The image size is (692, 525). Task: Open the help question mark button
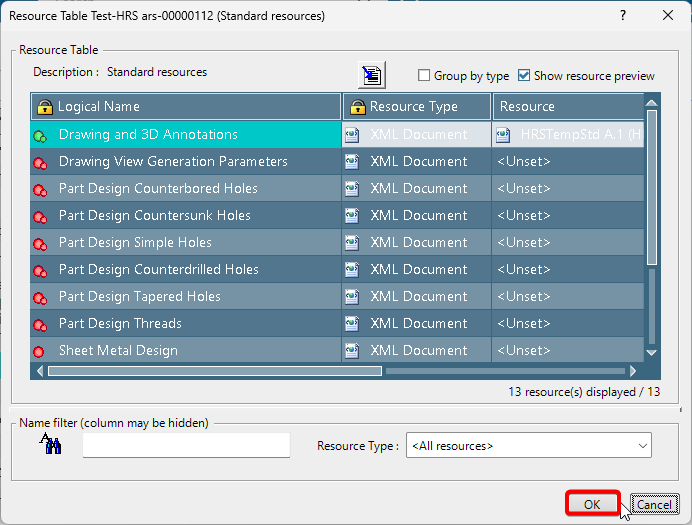pos(623,15)
